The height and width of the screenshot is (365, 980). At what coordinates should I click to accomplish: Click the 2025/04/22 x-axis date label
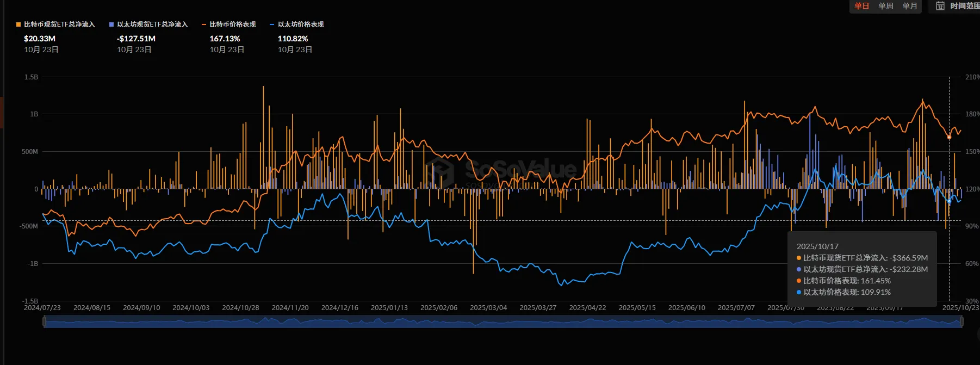pos(587,308)
